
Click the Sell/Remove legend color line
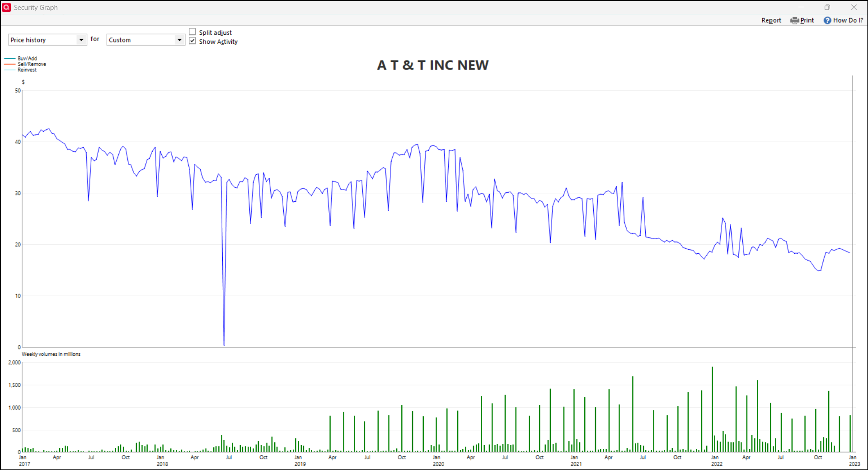click(10, 64)
